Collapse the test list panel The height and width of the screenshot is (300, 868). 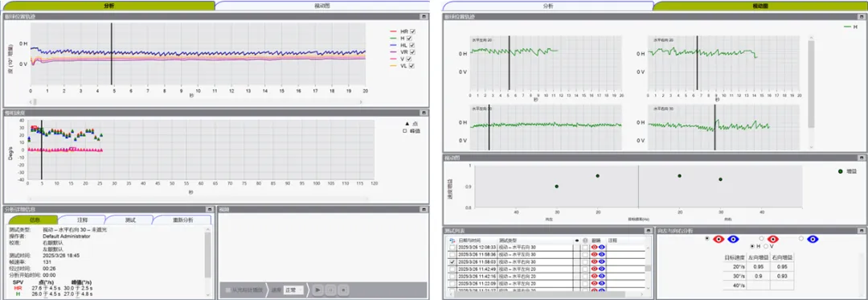(x=649, y=230)
